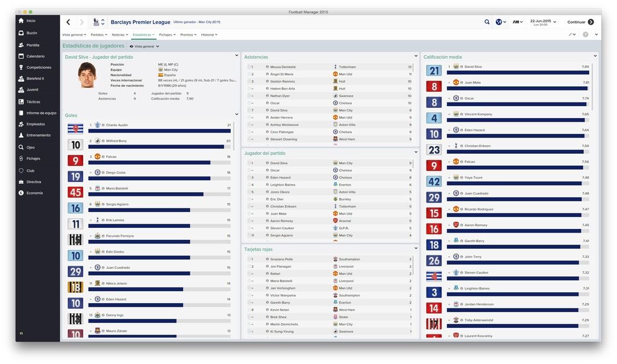Click Sergio Agüero's goals progress bar
Image resolution: width=617 pixels, height=364 pixels.
tap(159, 210)
